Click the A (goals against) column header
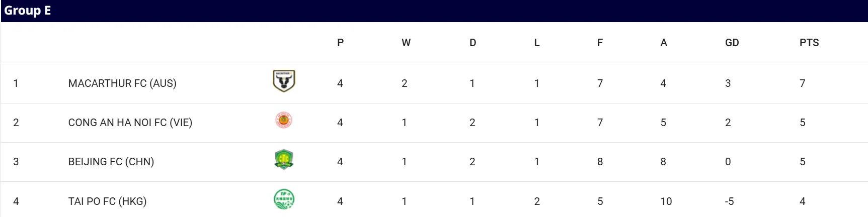 (664, 43)
